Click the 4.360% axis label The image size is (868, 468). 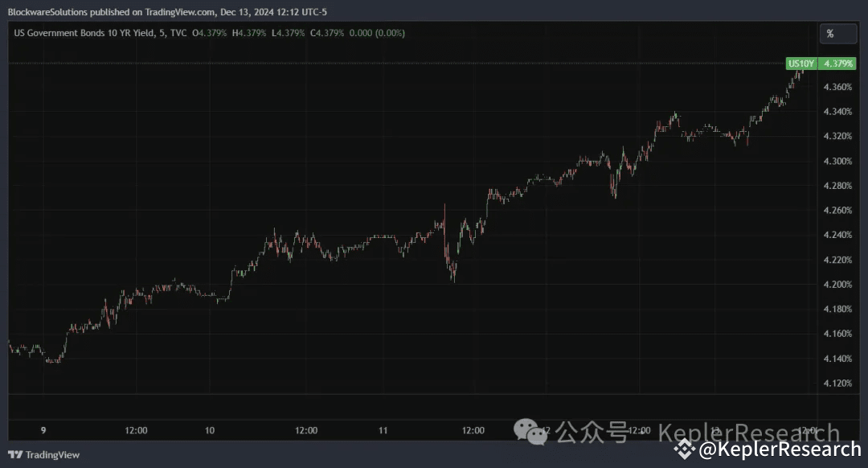(837, 87)
